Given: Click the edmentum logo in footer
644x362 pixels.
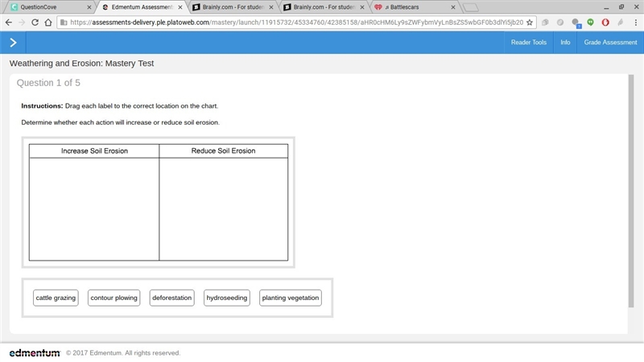Looking at the screenshot, I should point(35,353).
